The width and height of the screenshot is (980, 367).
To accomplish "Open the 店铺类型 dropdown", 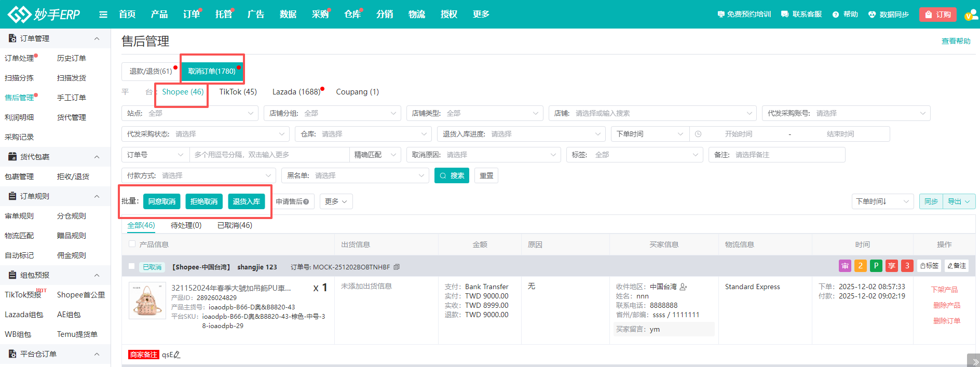I will (474, 113).
